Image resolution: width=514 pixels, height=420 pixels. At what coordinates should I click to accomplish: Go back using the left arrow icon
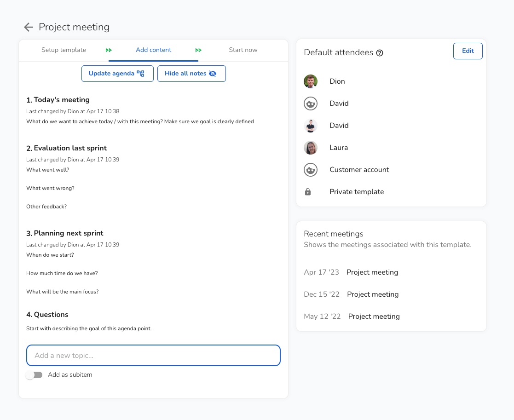(x=29, y=27)
